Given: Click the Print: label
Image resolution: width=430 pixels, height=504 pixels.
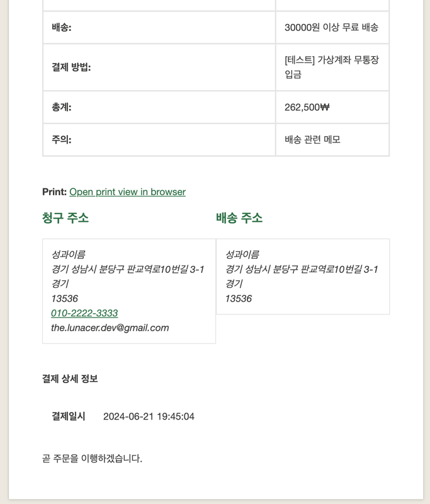Looking at the screenshot, I should coord(54,192).
